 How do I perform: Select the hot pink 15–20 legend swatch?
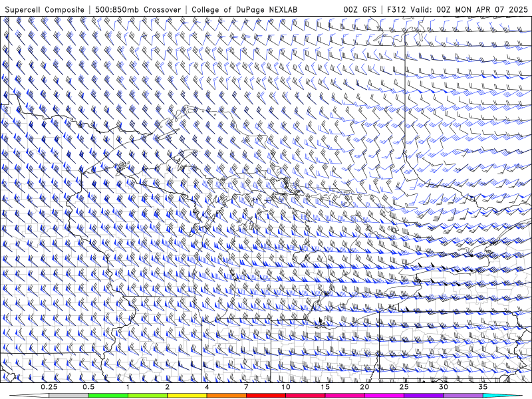pyautogui.click(x=344, y=396)
